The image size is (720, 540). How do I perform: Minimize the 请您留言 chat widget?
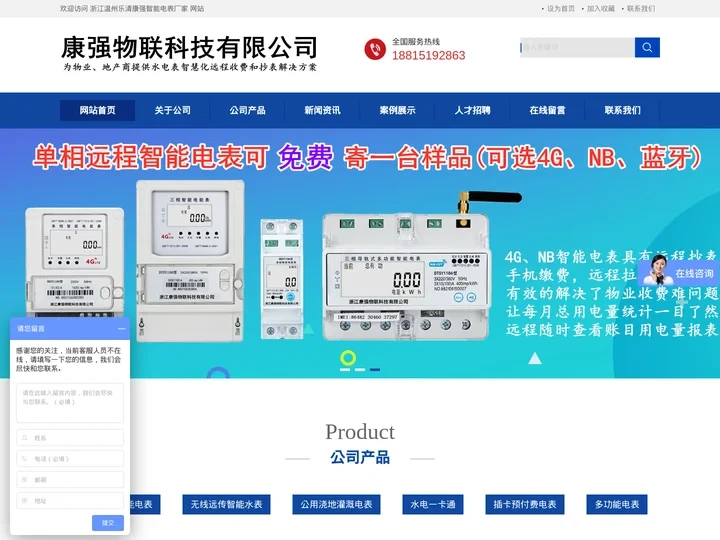pyautogui.click(x=121, y=328)
